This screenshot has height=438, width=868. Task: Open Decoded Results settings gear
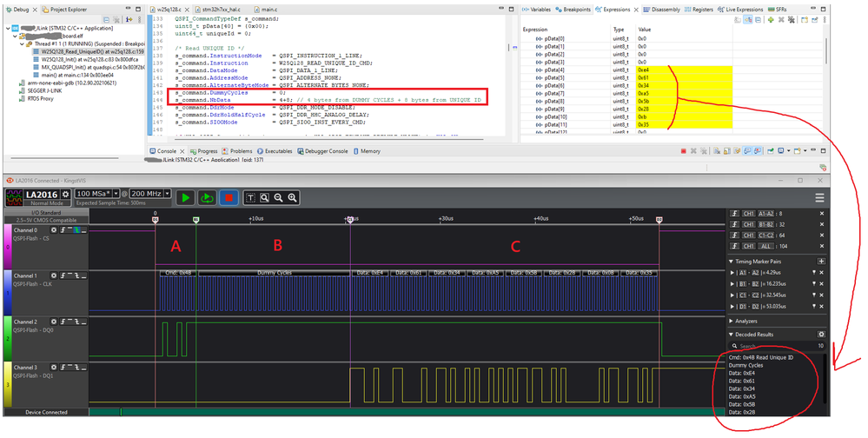pyautogui.click(x=821, y=334)
